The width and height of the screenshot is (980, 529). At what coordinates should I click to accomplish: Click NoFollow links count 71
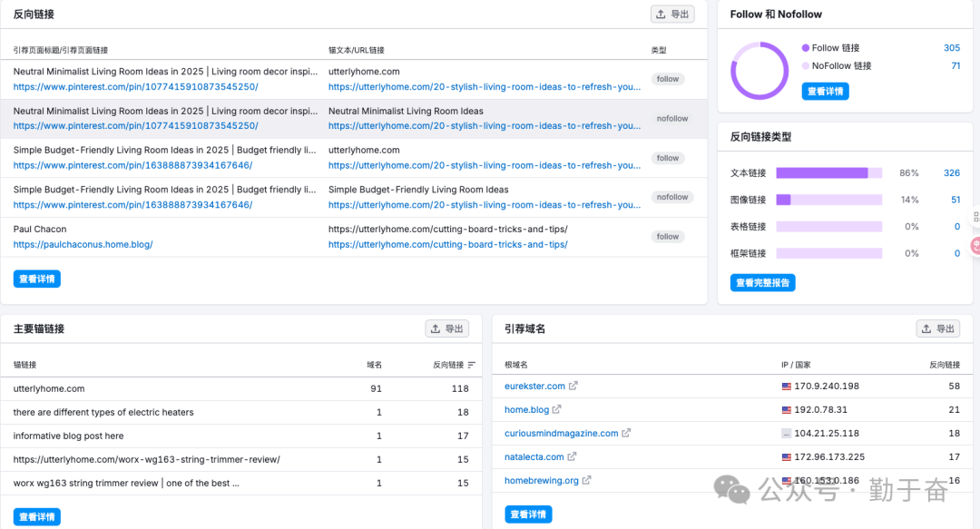(955, 65)
